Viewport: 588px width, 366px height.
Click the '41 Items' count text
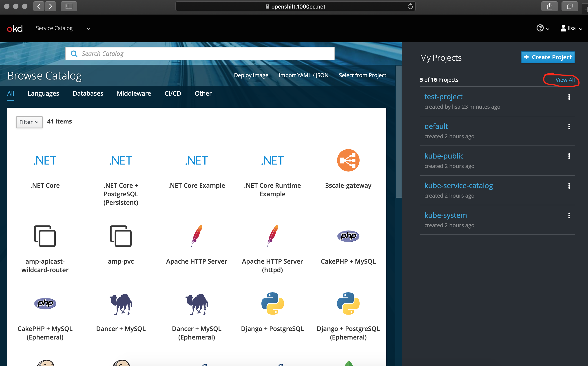pyautogui.click(x=59, y=121)
